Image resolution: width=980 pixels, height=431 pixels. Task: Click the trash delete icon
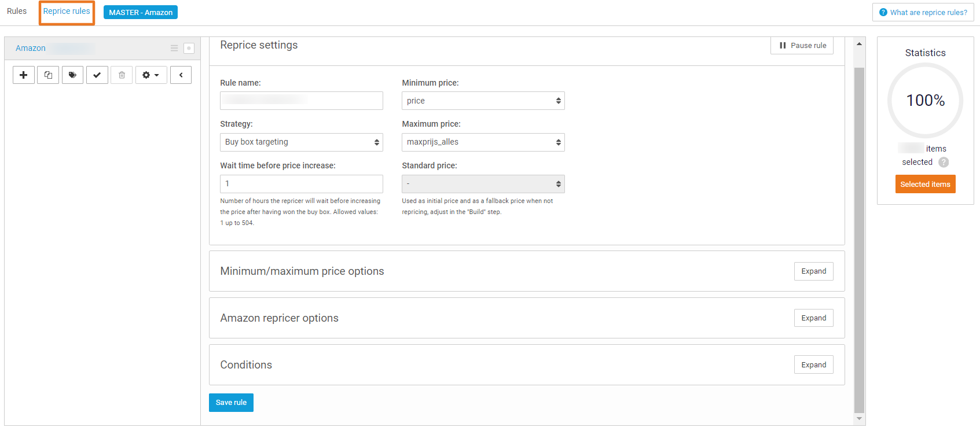tap(122, 75)
